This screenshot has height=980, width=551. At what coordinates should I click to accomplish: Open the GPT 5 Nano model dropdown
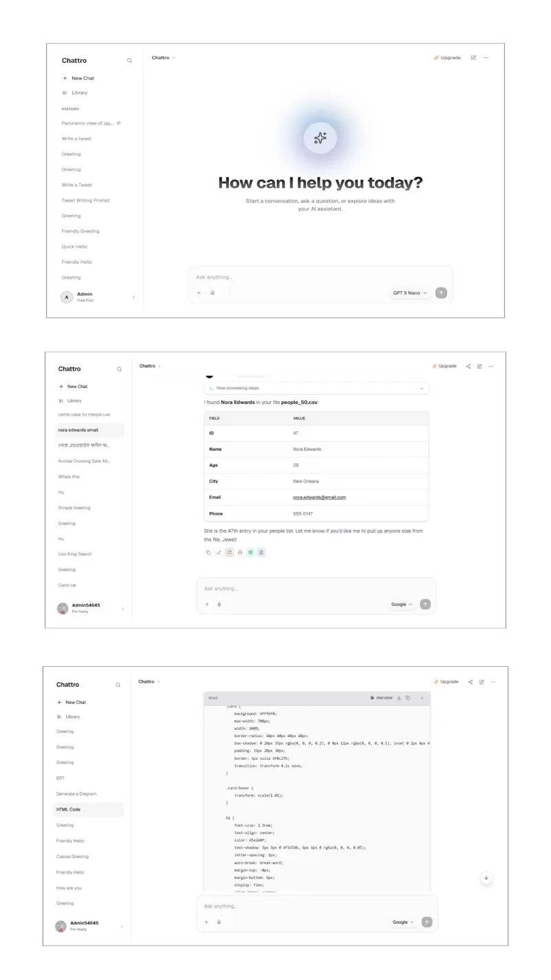(410, 293)
